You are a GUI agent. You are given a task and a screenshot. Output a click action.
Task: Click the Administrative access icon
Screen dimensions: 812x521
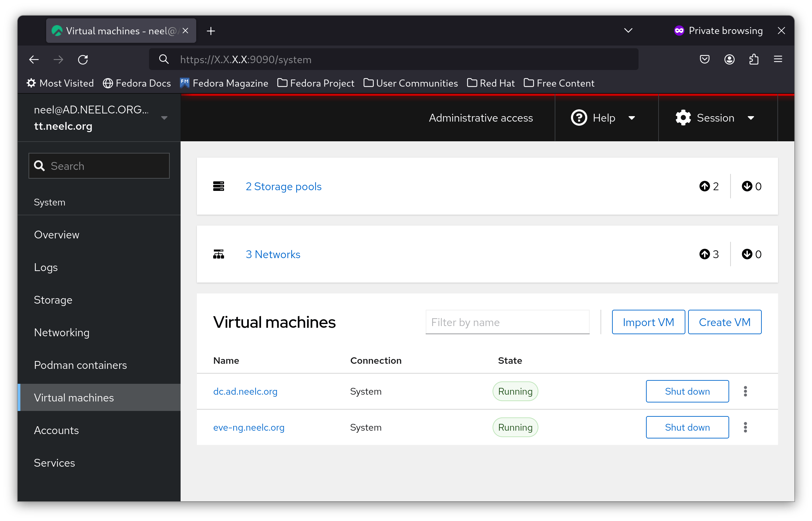coord(481,118)
